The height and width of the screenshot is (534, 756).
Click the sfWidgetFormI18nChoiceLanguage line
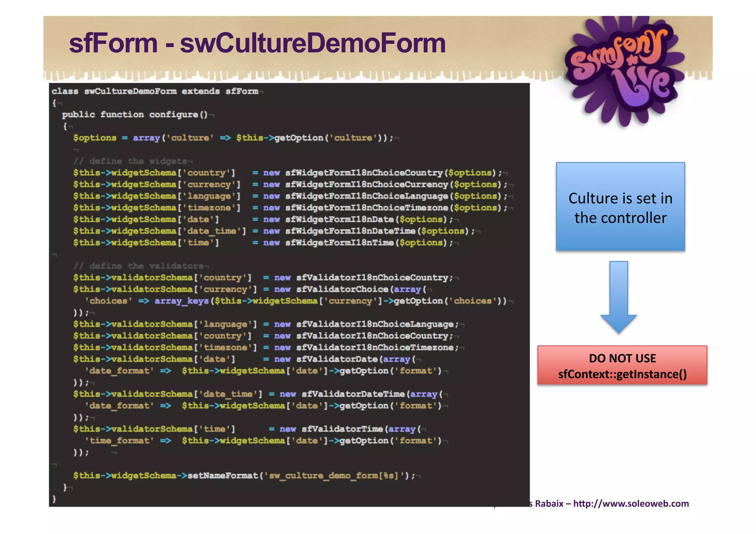[290, 196]
